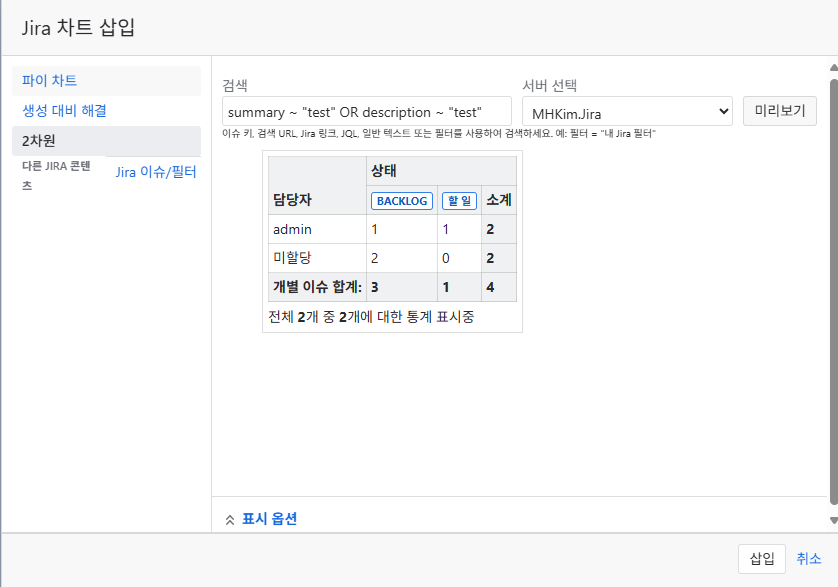The height and width of the screenshot is (587, 838).
Task: Click the 담당자 column header
Action: pyautogui.click(x=292, y=200)
